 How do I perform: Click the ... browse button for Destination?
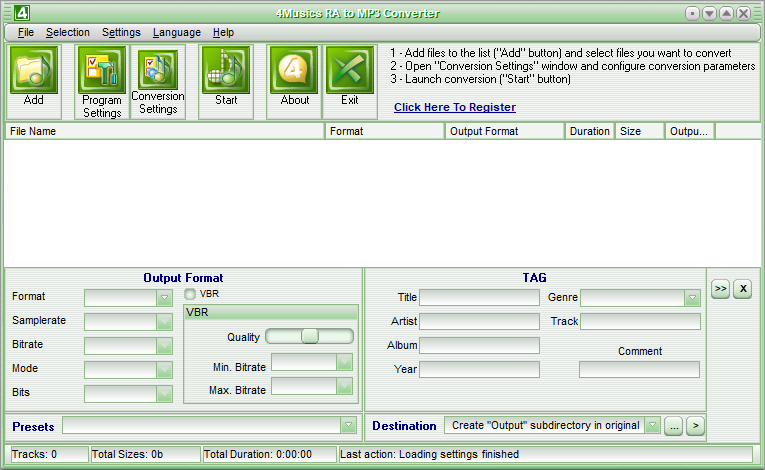(674, 426)
